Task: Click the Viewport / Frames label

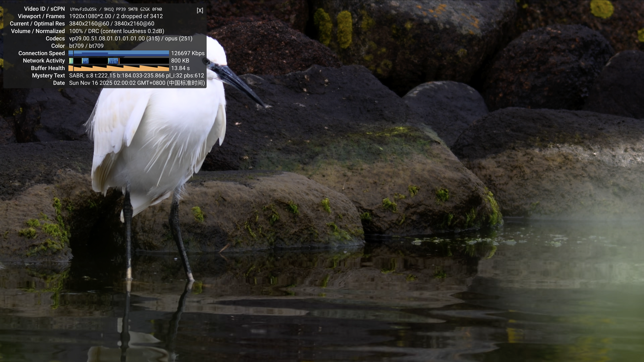Action: tap(41, 16)
